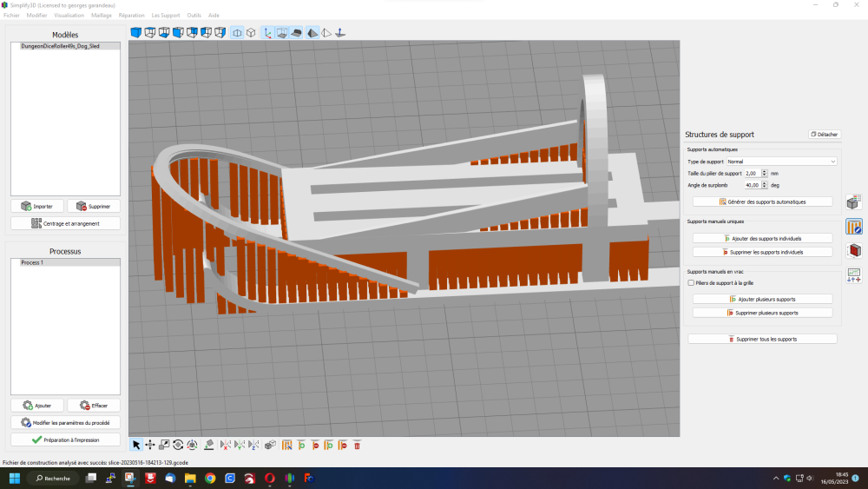Screen dimensions: 868x489
Task: Decrease Angle de surplomb with down arrow
Action: pos(765,188)
